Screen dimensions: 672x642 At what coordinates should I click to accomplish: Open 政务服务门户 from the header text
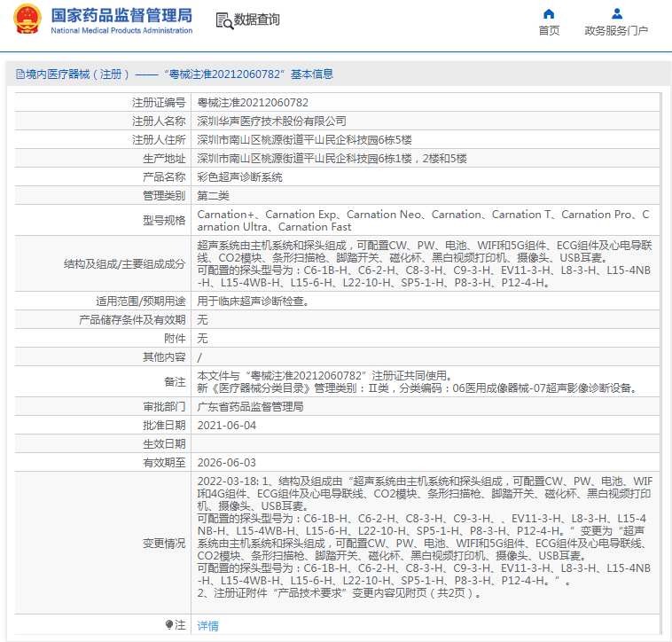616,31
